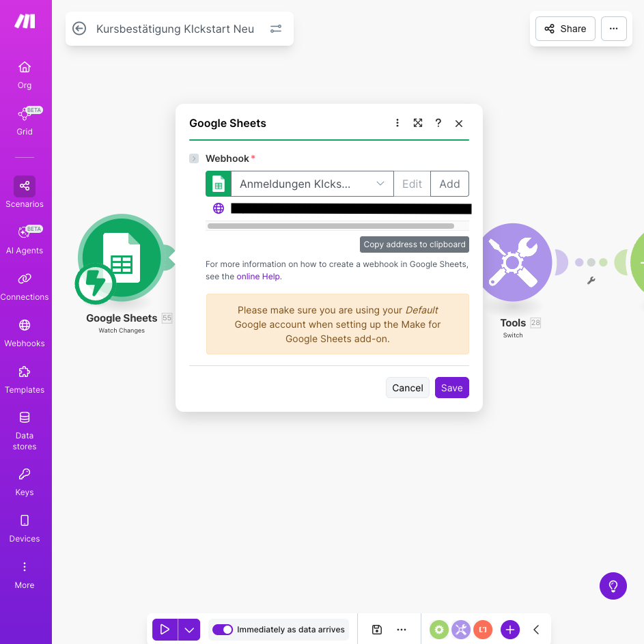Image resolution: width=644 pixels, height=644 pixels.
Task: Save the scenario with the disk icon
Action: pyautogui.click(x=376, y=630)
